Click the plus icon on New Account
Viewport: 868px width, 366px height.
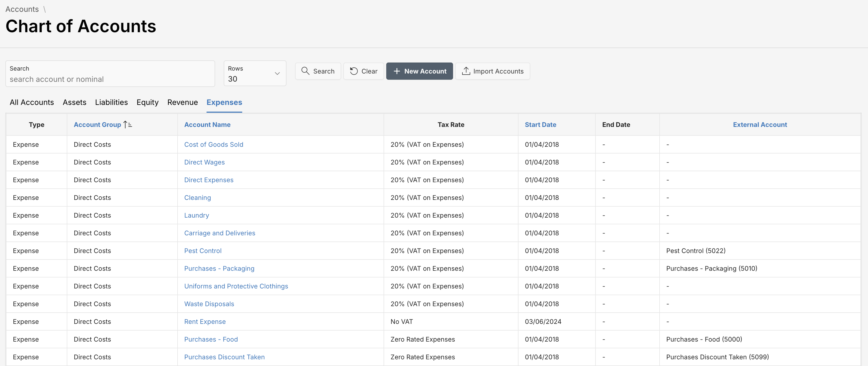397,71
